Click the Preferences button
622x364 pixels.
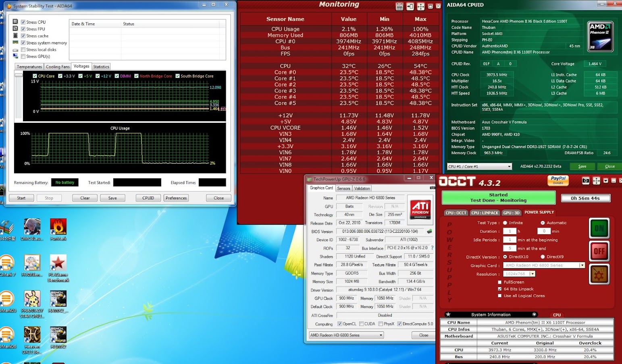point(176,198)
